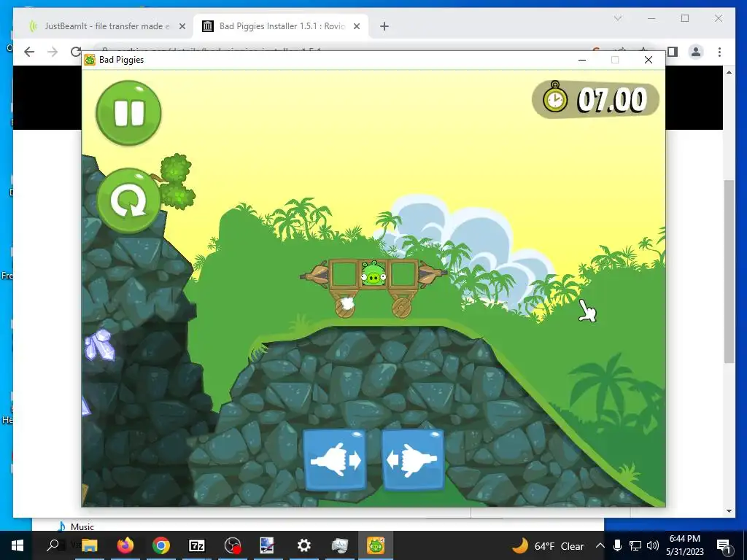The width and height of the screenshot is (747, 560).
Task: Open the Windows Start menu
Action: point(18,545)
